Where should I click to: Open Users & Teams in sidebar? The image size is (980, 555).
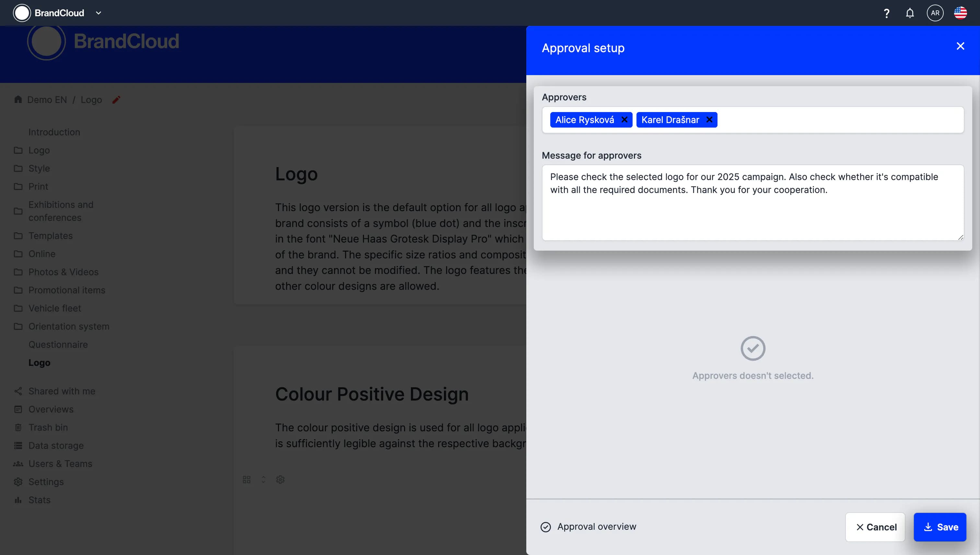60,464
